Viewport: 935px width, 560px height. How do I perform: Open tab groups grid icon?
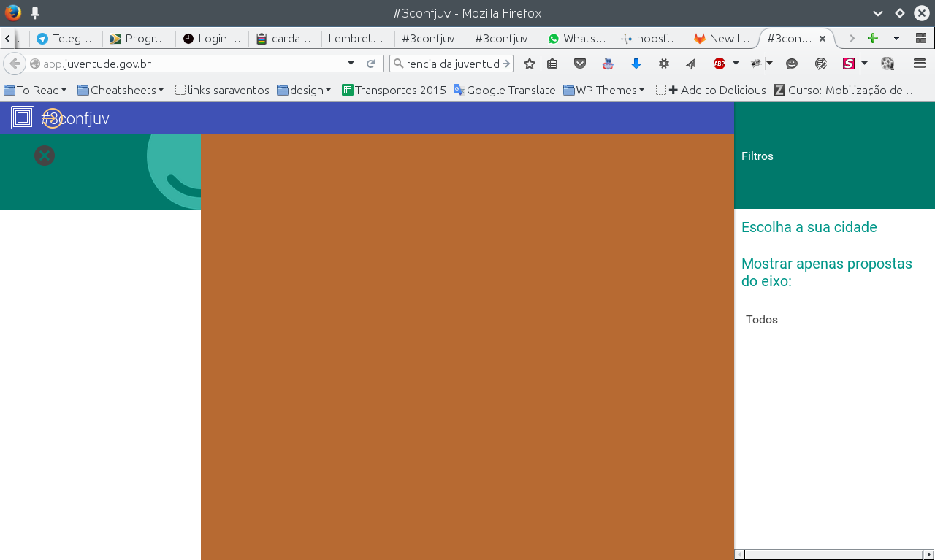pos(921,38)
